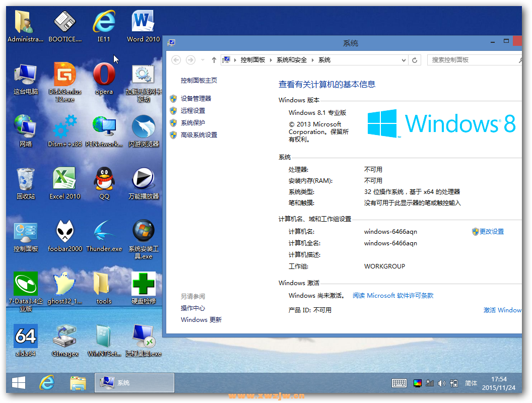Click the Forward navigation arrow
Image resolution: width=532 pixels, height=403 pixels.
pos(190,60)
